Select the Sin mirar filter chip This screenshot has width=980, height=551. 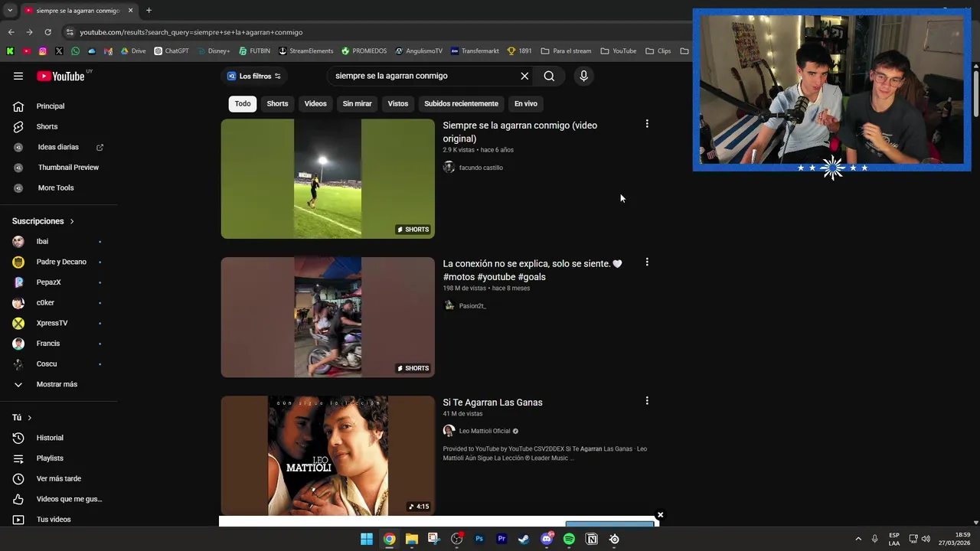pos(357,103)
